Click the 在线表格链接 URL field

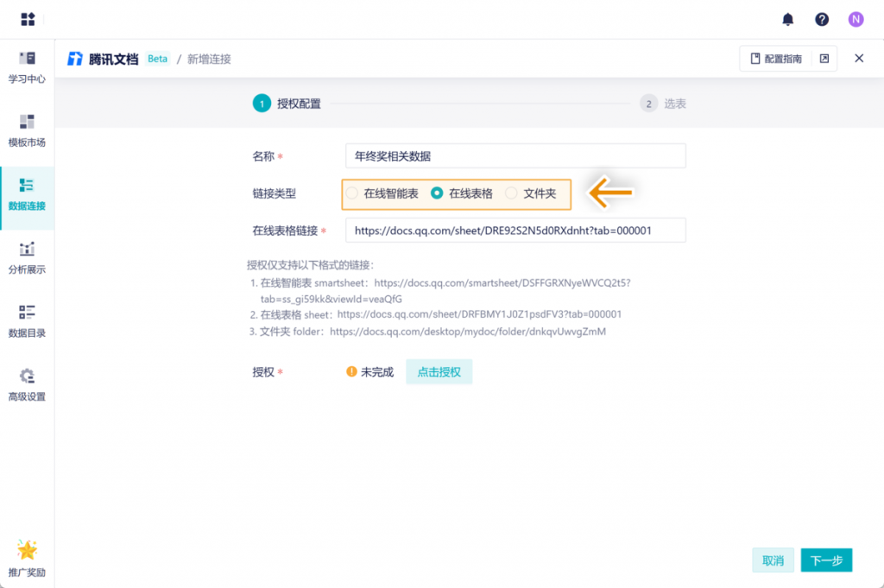(x=515, y=231)
